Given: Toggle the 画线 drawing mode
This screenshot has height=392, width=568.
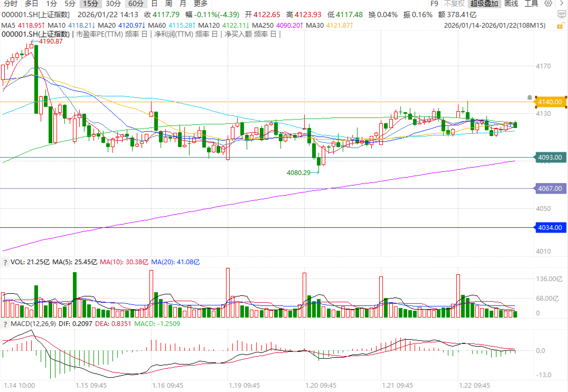Looking at the screenshot, I should click(x=511, y=4).
